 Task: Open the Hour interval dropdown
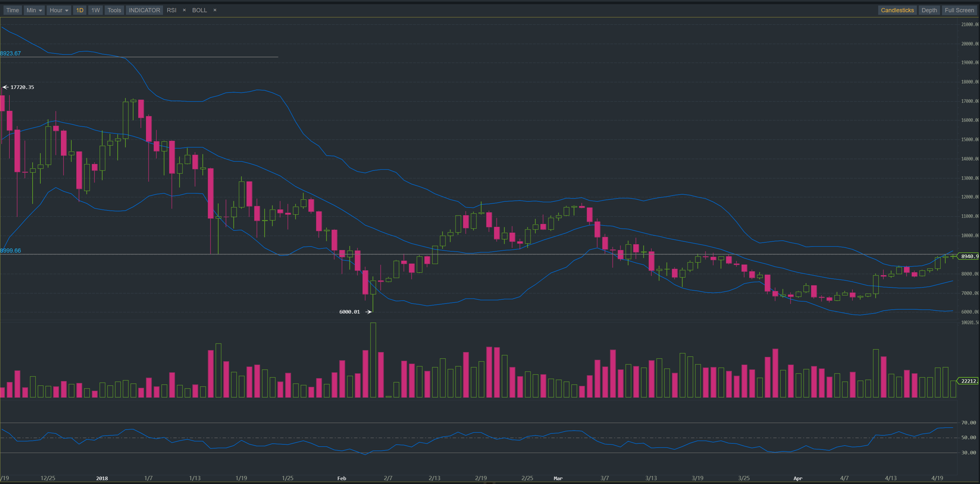[59, 10]
